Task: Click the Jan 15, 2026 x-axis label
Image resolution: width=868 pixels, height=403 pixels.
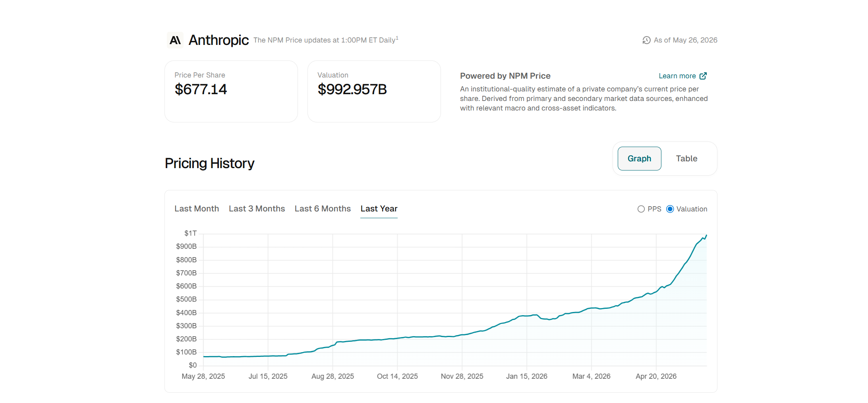Action: coord(527,376)
